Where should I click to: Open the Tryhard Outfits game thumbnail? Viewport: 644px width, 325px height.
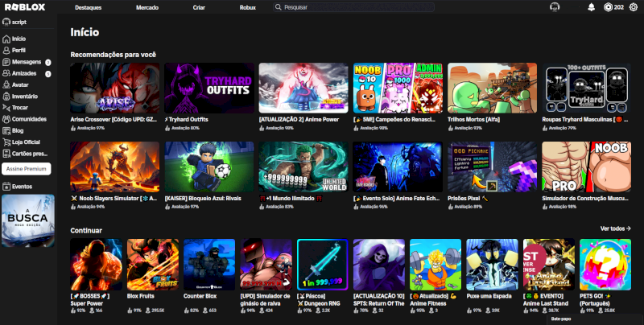209,88
